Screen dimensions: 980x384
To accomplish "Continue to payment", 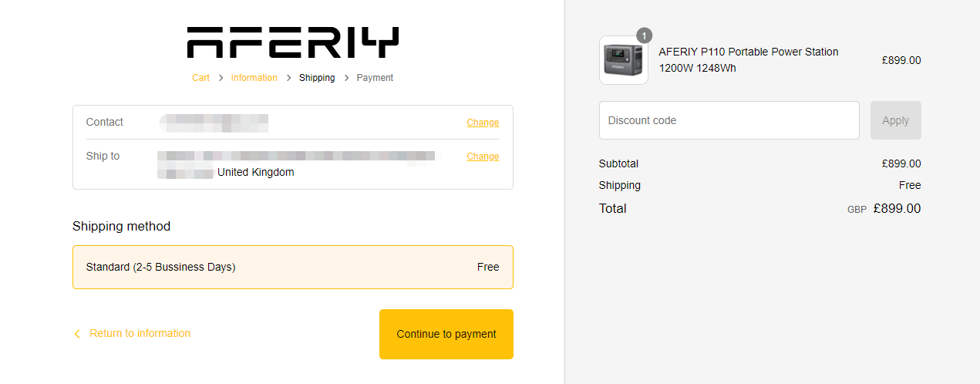I will tap(446, 334).
